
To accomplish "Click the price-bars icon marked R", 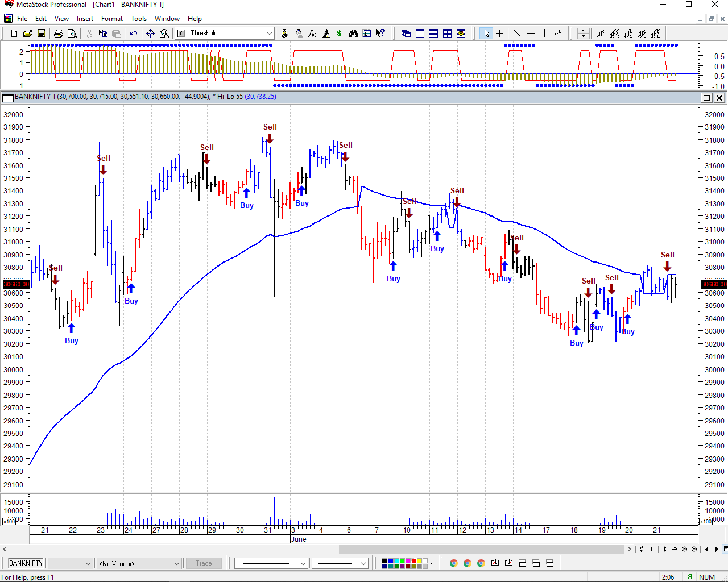I will [614, 34].
